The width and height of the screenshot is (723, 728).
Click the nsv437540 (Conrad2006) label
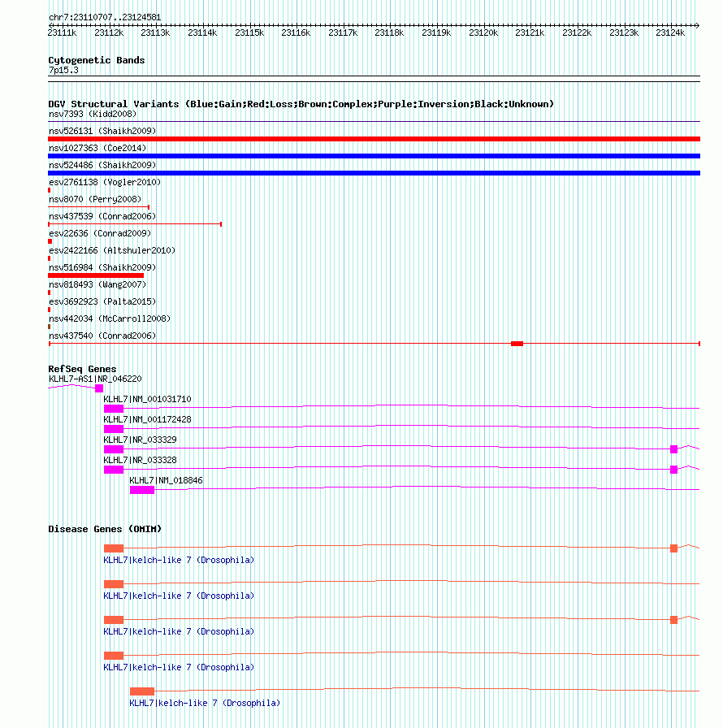(x=102, y=336)
